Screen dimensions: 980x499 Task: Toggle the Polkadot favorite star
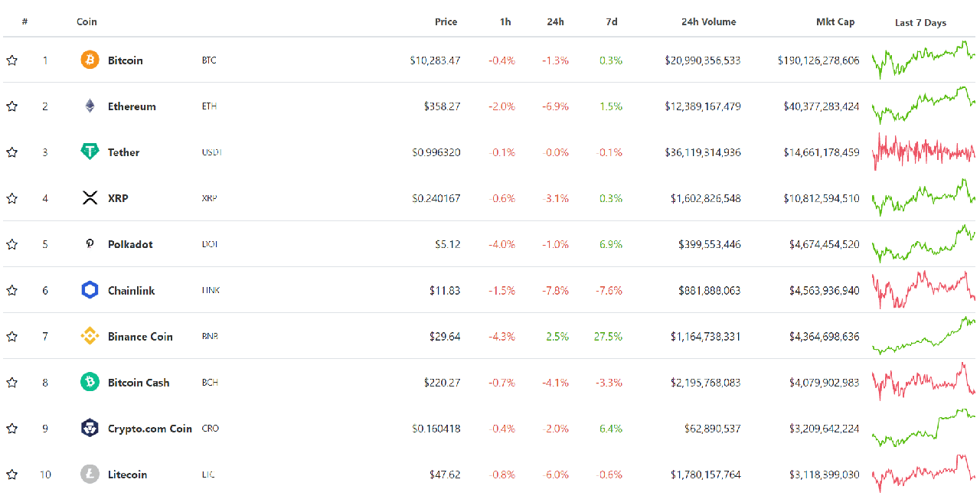point(11,244)
